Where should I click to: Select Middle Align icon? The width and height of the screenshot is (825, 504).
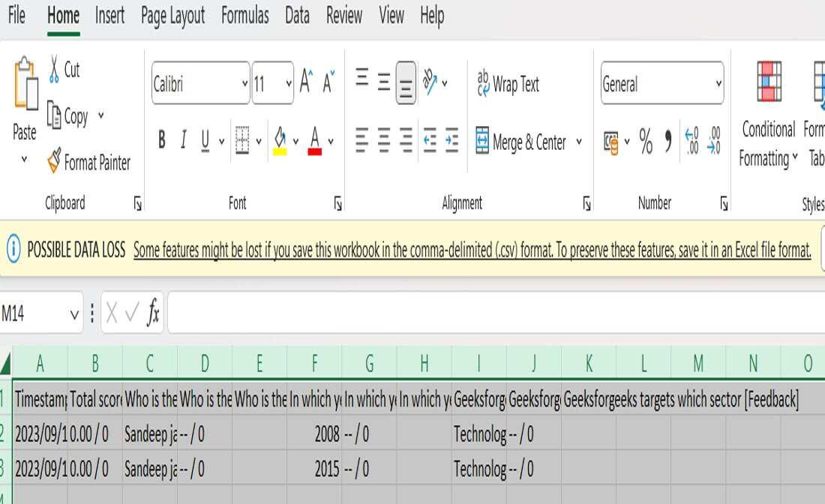[x=384, y=82]
